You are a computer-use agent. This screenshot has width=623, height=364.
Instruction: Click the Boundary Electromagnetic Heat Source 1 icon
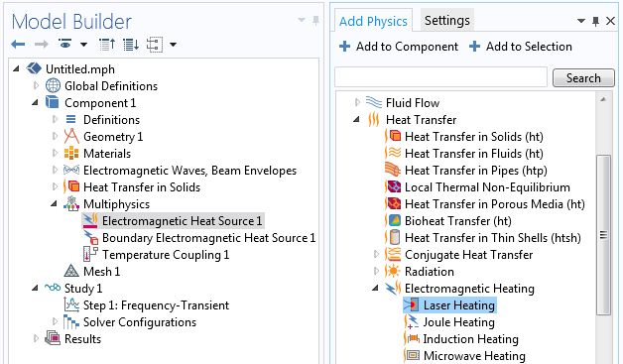point(91,237)
